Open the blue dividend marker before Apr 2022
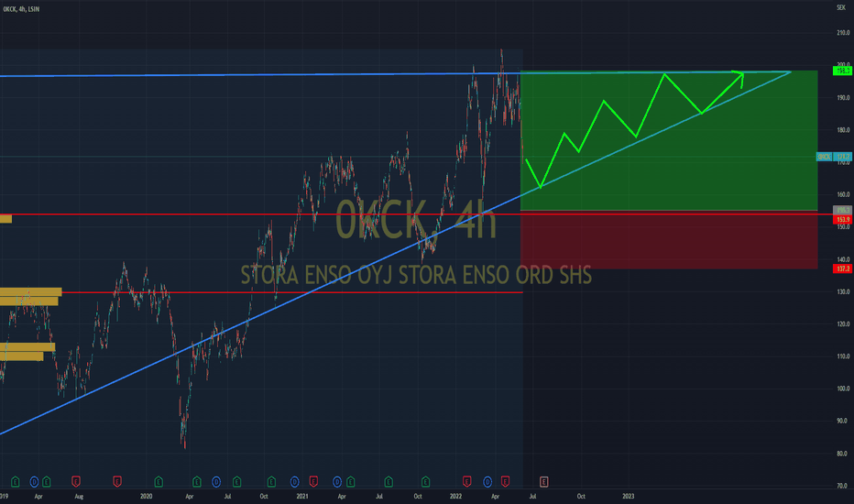854x504 pixels. pyautogui.click(x=487, y=482)
